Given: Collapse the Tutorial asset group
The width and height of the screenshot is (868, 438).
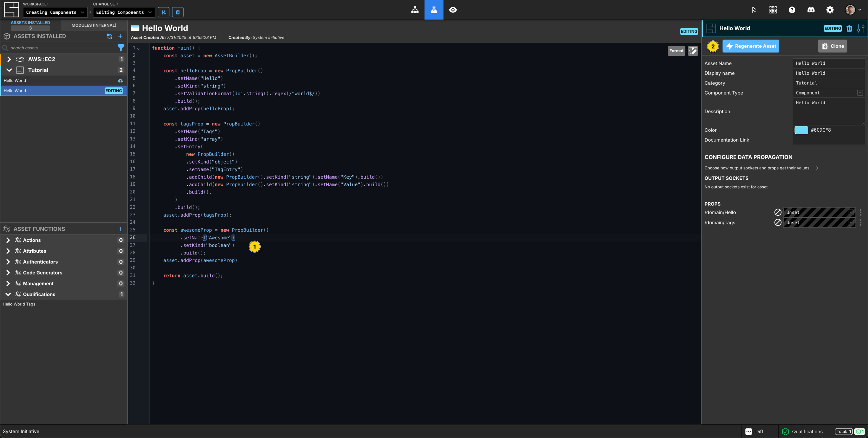Looking at the screenshot, I should (x=9, y=70).
